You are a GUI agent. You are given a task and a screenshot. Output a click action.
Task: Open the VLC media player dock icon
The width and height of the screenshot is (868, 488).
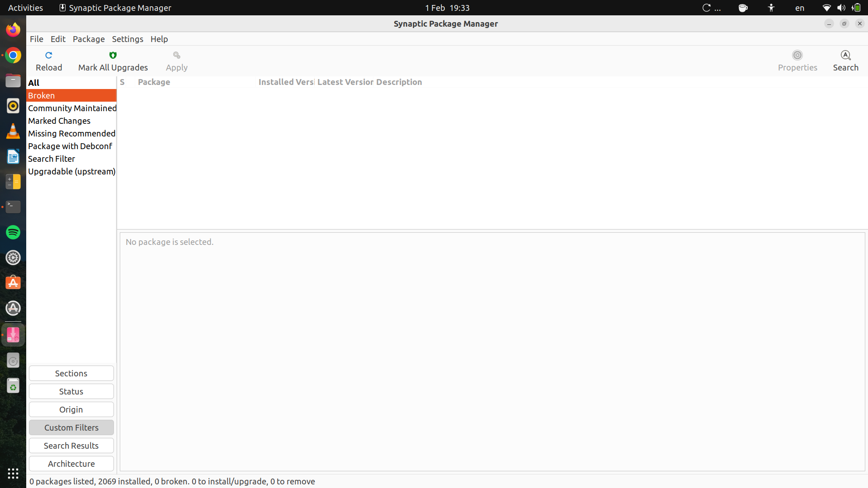[13, 131]
